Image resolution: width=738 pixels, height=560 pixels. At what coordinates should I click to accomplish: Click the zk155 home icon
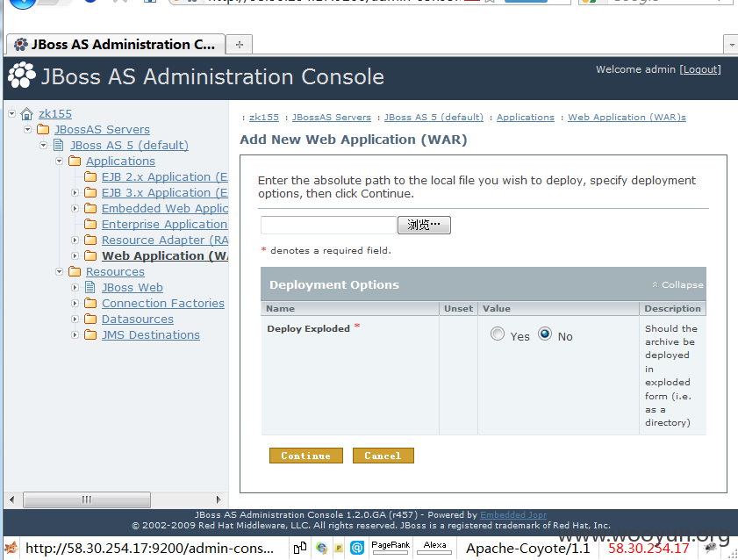(x=27, y=114)
